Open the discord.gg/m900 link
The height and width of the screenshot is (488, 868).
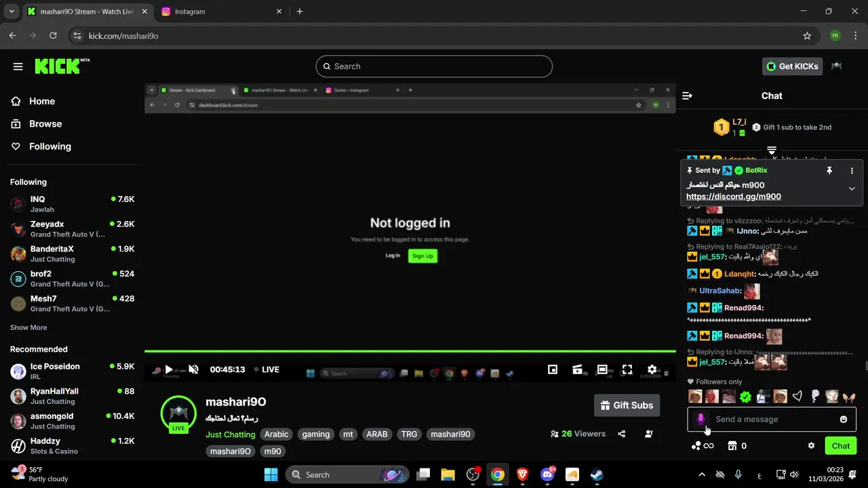(x=734, y=197)
